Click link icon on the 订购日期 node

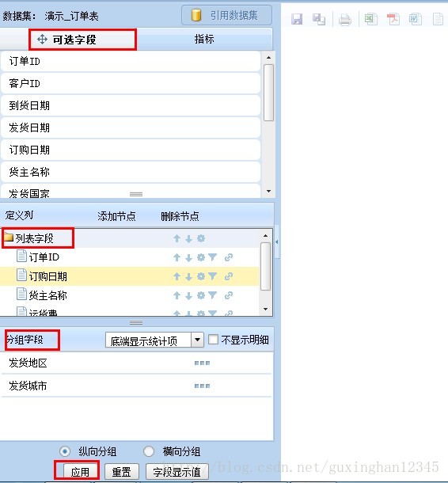[229, 276]
